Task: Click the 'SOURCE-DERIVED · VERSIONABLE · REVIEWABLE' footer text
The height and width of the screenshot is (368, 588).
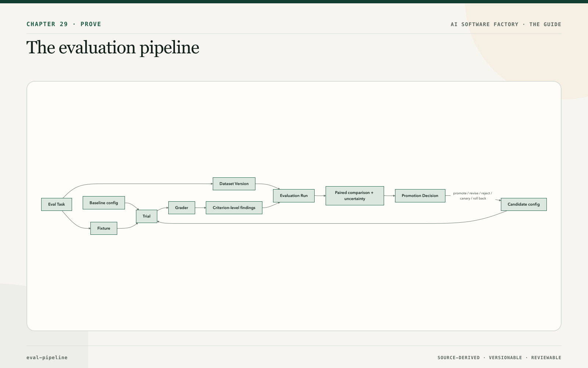Action: pyautogui.click(x=499, y=358)
